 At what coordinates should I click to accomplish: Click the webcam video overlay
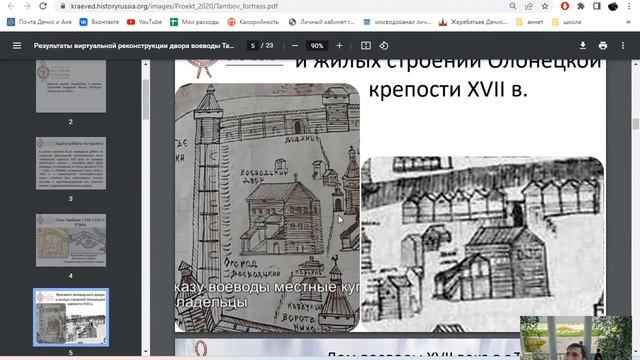click(x=576, y=338)
